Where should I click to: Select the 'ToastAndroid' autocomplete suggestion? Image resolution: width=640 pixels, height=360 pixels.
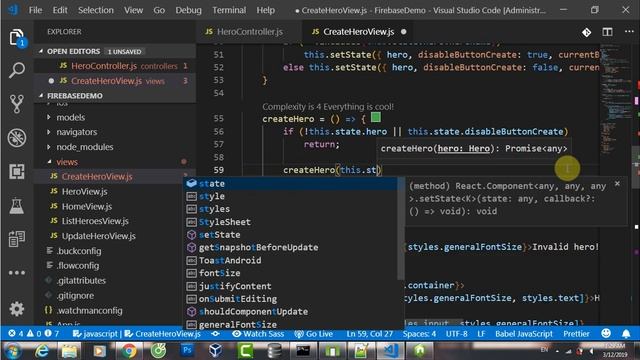(291, 260)
